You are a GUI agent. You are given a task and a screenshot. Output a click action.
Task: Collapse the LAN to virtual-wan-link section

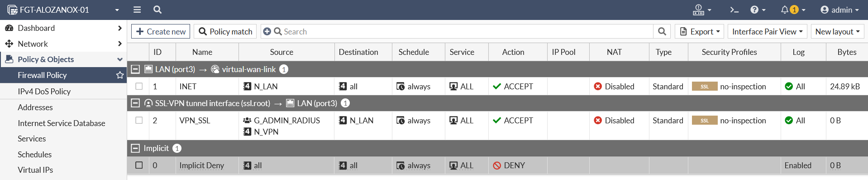click(x=135, y=69)
